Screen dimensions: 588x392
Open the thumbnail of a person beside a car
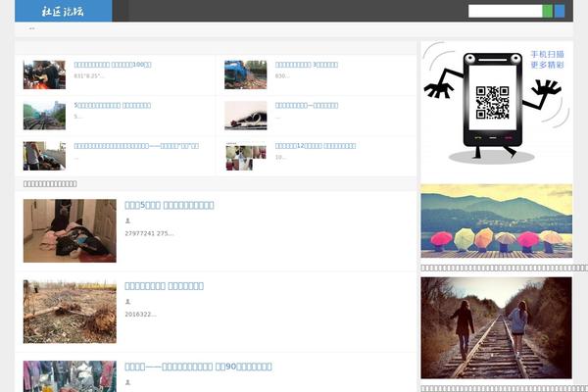click(x=44, y=156)
